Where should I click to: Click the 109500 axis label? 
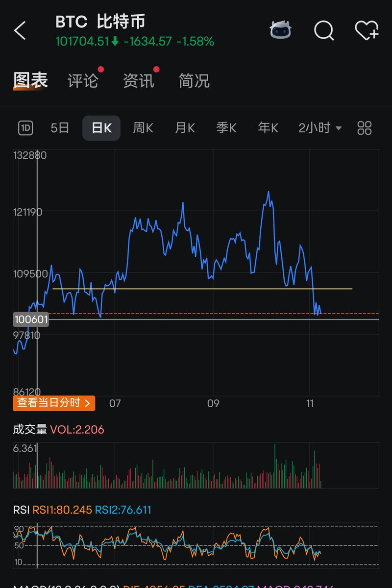[30, 274]
